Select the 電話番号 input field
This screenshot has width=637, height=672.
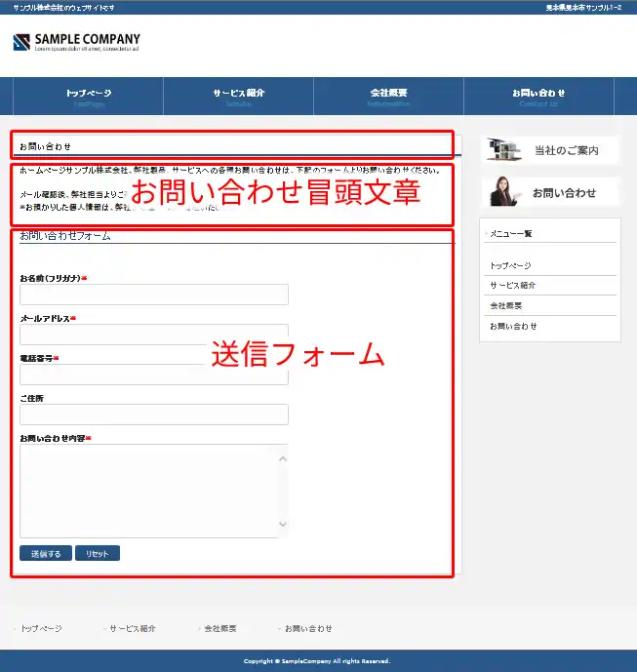click(x=154, y=375)
